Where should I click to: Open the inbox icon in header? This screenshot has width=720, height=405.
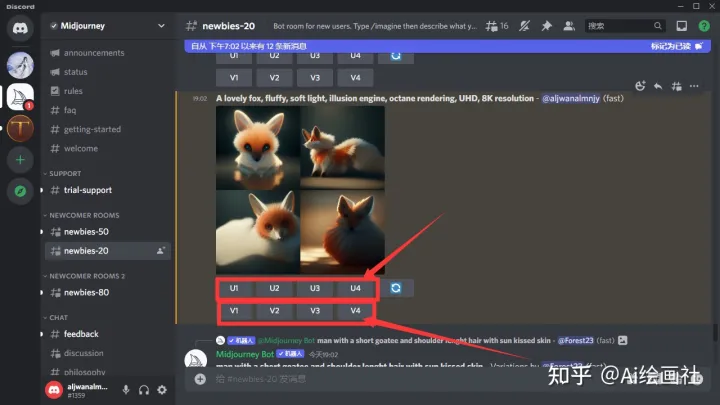click(682, 26)
